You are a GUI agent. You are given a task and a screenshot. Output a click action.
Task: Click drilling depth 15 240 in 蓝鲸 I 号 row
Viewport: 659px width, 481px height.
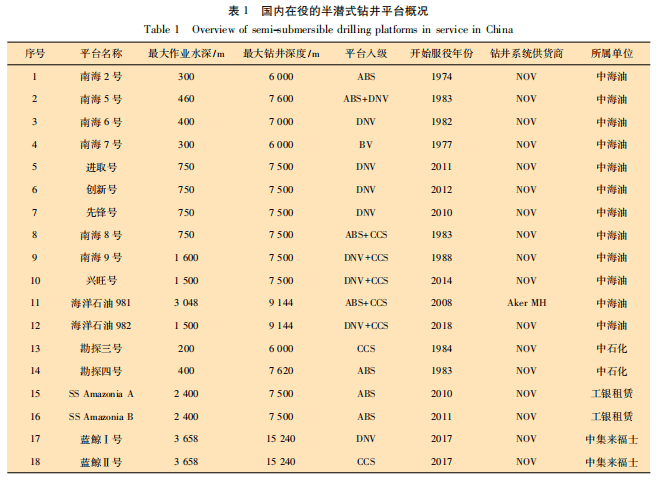tap(281, 439)
